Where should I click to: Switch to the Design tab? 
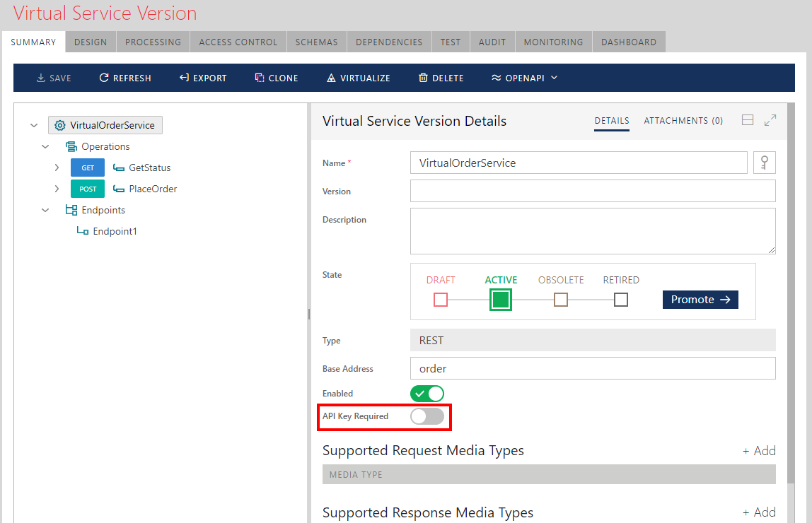(91, 42)
